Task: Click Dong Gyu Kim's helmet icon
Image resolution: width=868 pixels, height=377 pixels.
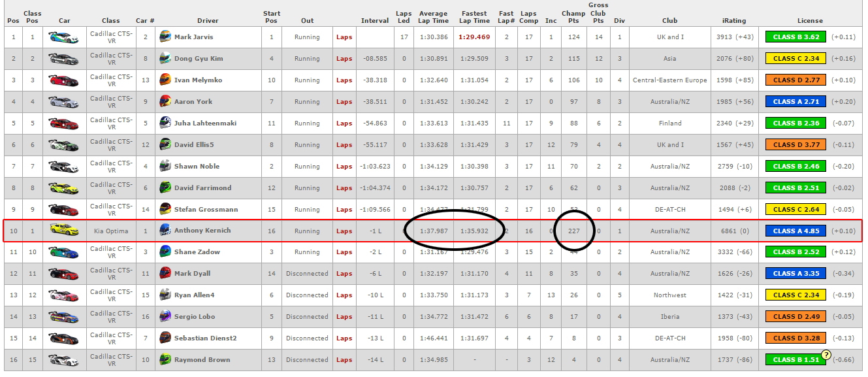Action: 165,59
